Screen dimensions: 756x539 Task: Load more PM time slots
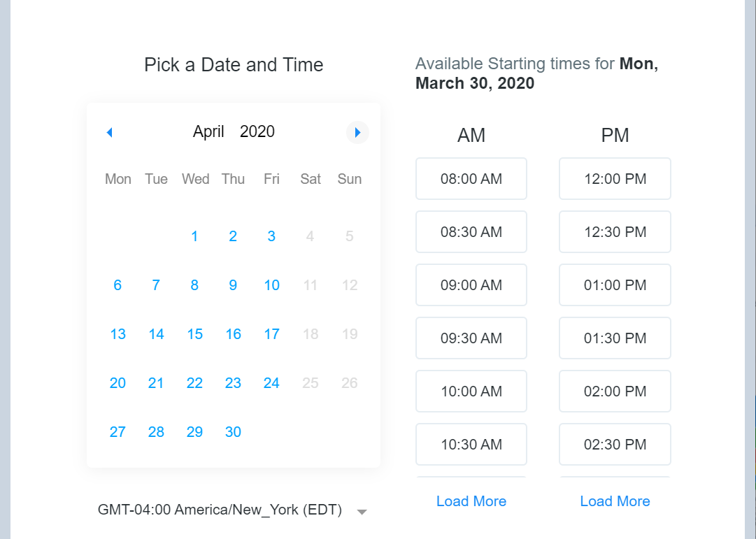click(615, 501)
